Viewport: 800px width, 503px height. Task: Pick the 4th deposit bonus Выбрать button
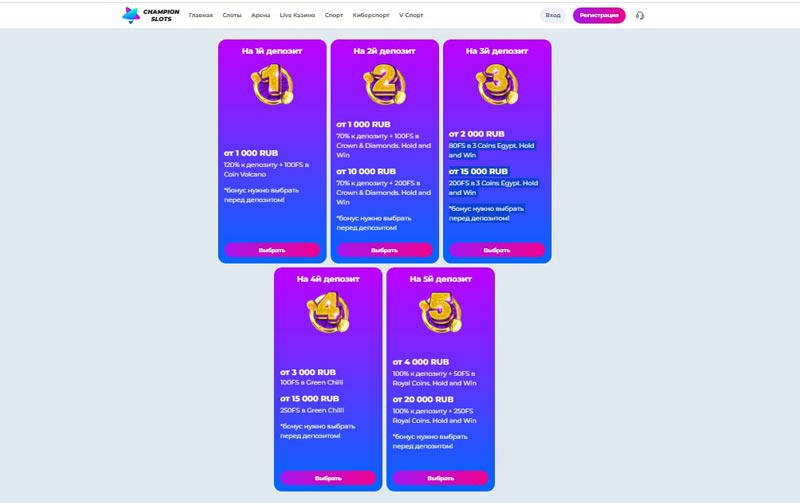click(328, 478)
